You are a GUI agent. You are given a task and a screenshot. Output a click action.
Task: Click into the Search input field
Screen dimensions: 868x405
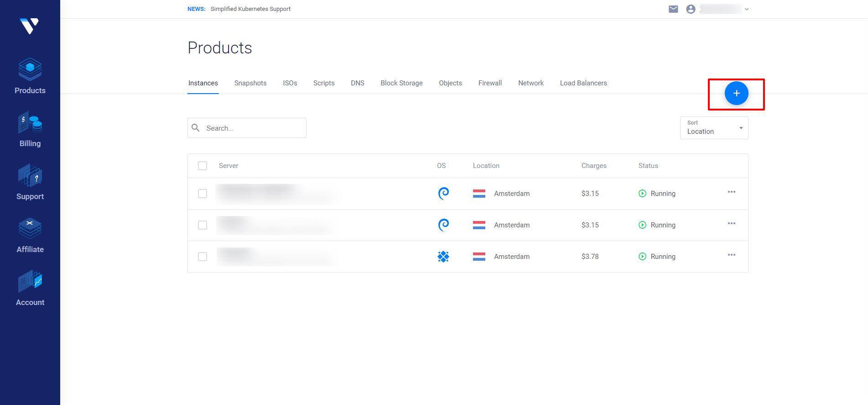click(x=247, y=128)
